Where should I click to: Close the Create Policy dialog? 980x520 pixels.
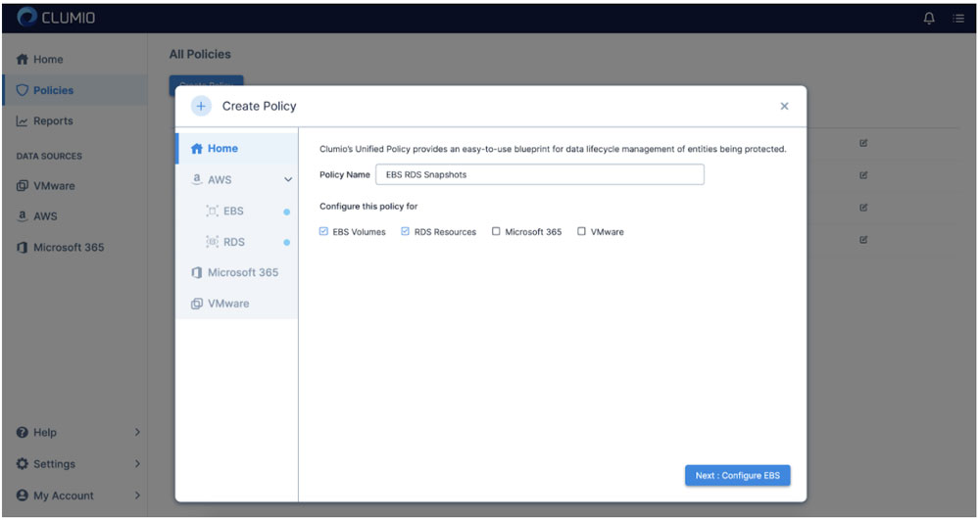(x=784, y=106)
